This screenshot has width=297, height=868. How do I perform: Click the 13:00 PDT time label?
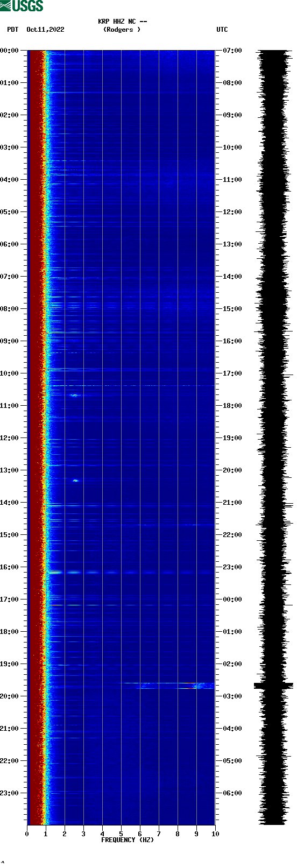click(x=10, y=470)
